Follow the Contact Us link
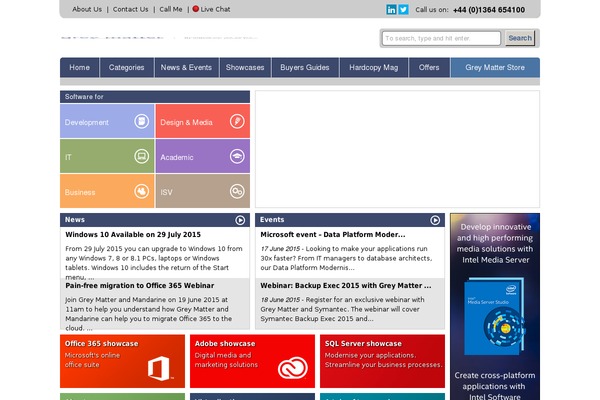 tap(130, 9)
